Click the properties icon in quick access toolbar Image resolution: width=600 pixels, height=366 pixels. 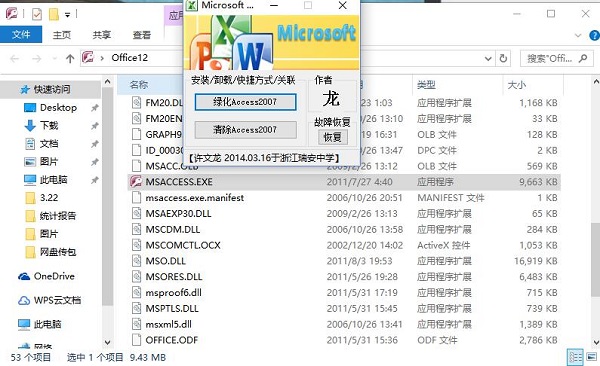coord(37,15)
